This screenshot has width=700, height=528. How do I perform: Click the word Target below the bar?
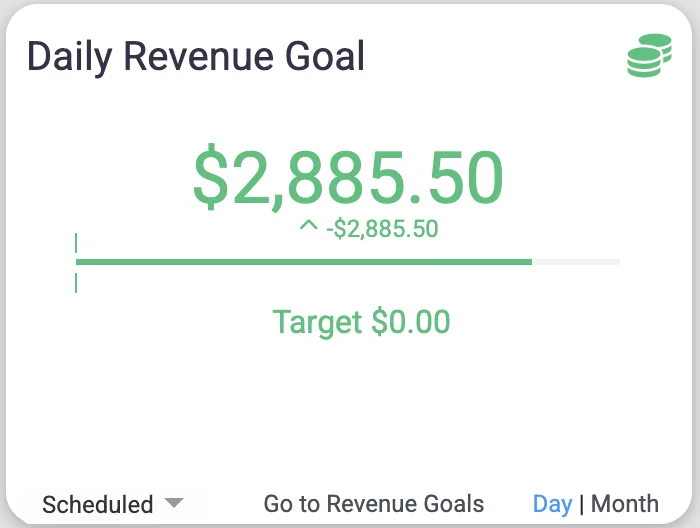click(317, 322)
